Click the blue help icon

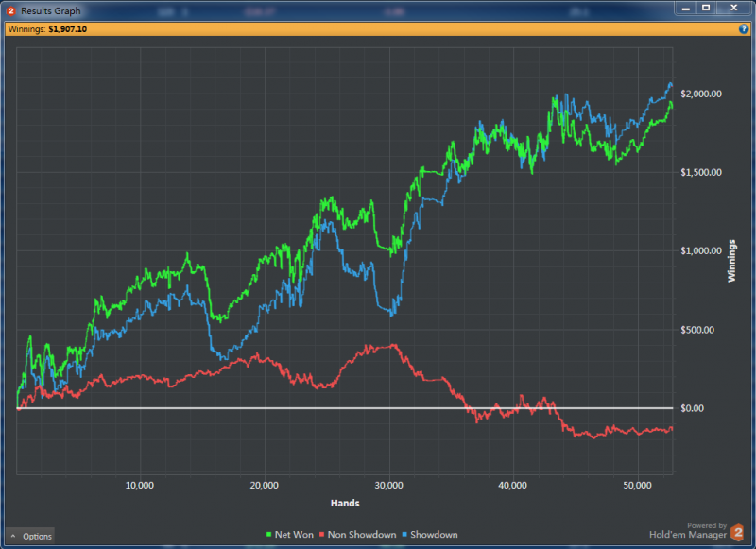(744, 29)
